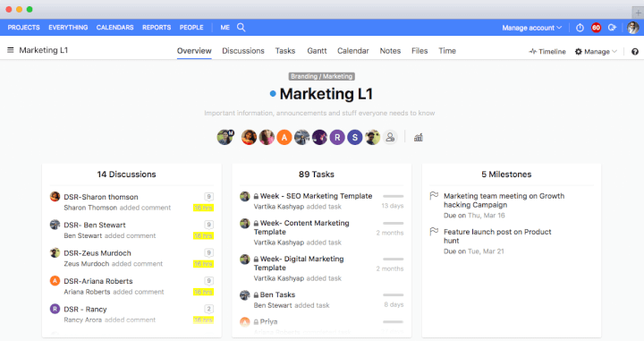Open EVERYTHING in the top menu
The image size is (644, 341).
click(x=68, y=28)
